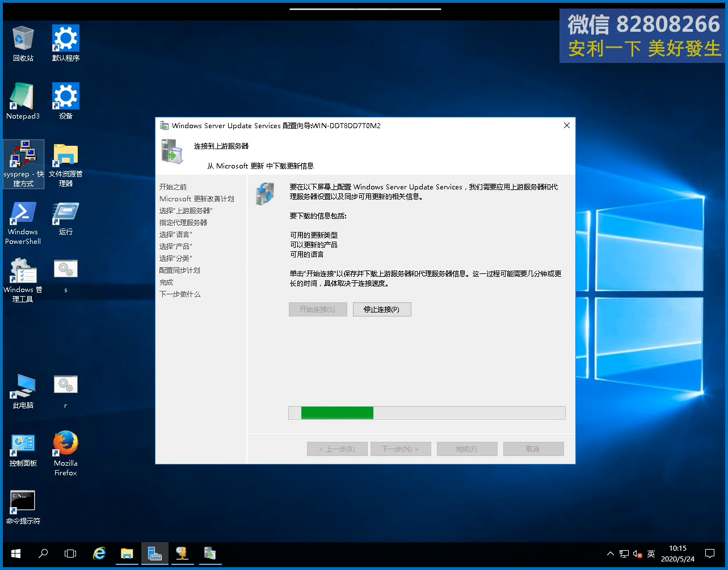Launch Internet Explorer from the taskbar
Viewport: 728px width, 570px height.
click(x=99, y=554)
